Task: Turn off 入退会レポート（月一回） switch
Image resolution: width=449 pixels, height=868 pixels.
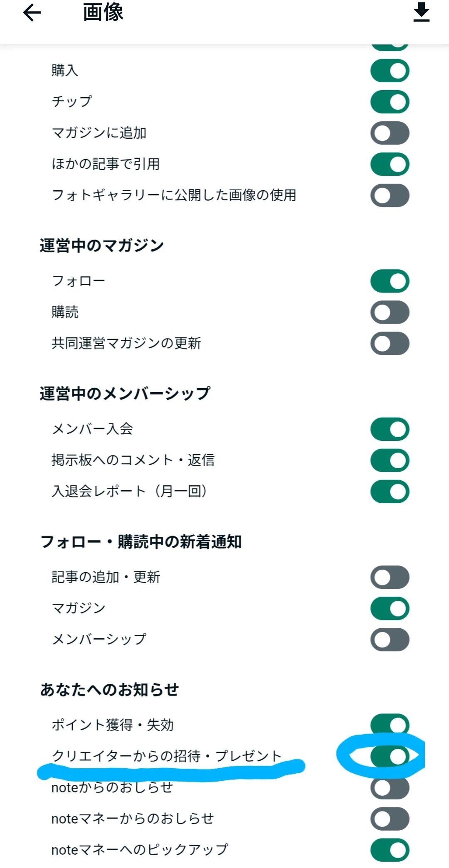Action: (390, 492)
